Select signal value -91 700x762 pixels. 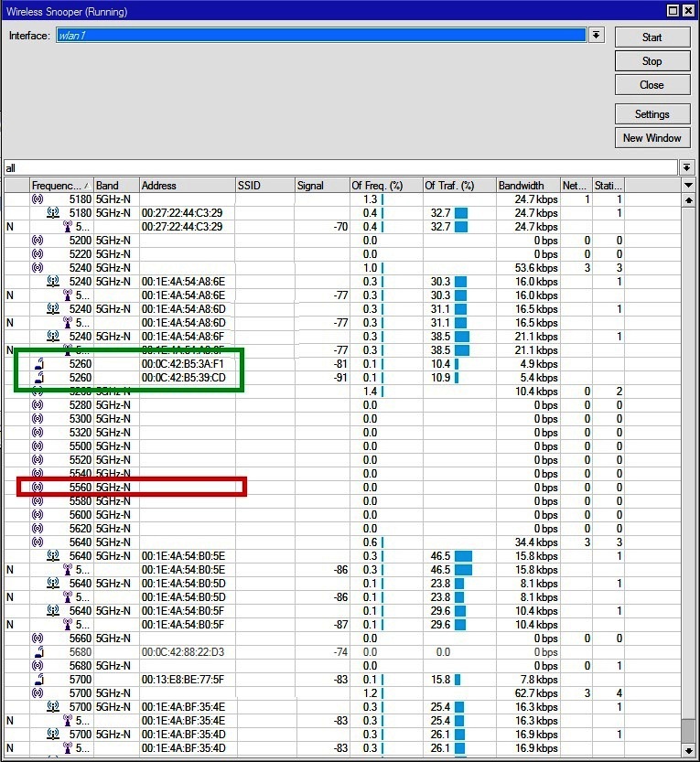340,377
